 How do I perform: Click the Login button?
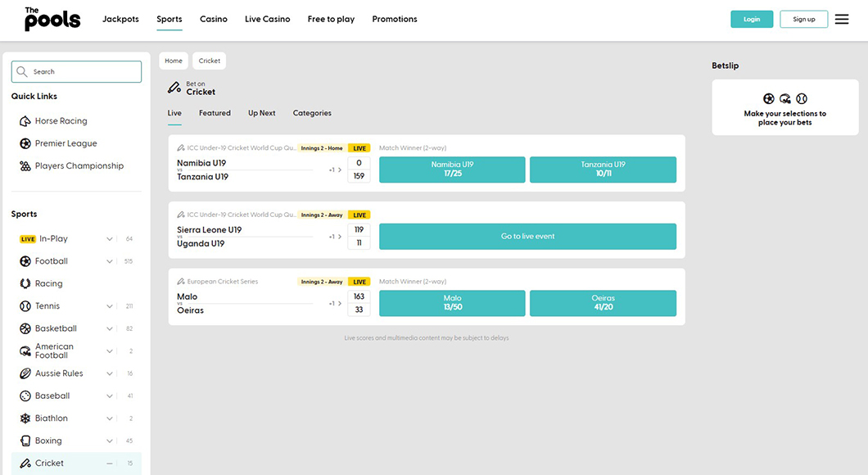(x=752, y=20)
